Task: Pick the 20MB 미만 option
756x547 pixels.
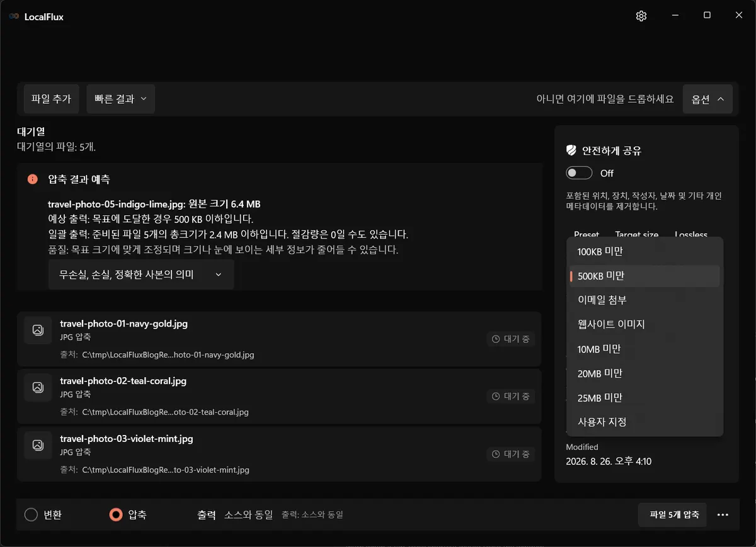Action: 644,373
